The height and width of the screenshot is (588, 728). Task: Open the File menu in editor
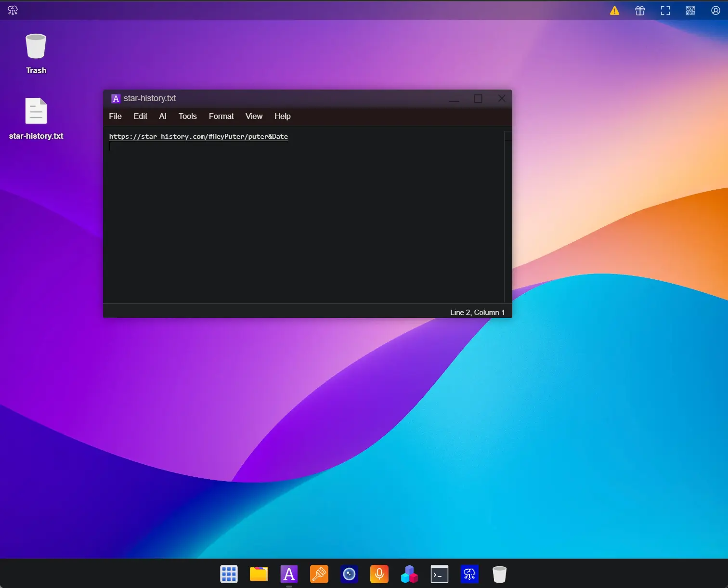pyautogui.click(x=115, y=116)
